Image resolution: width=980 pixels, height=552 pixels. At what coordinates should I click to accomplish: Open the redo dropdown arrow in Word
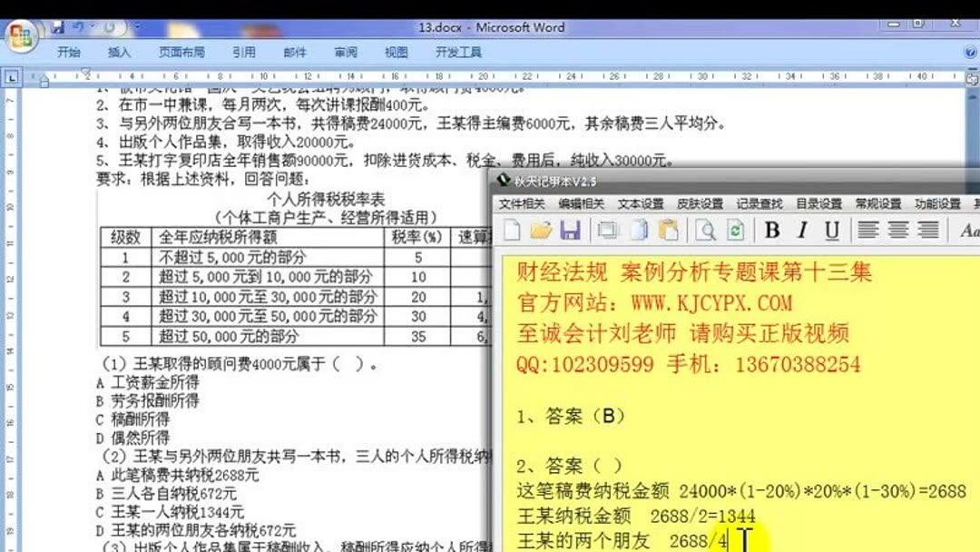point(111,26)
